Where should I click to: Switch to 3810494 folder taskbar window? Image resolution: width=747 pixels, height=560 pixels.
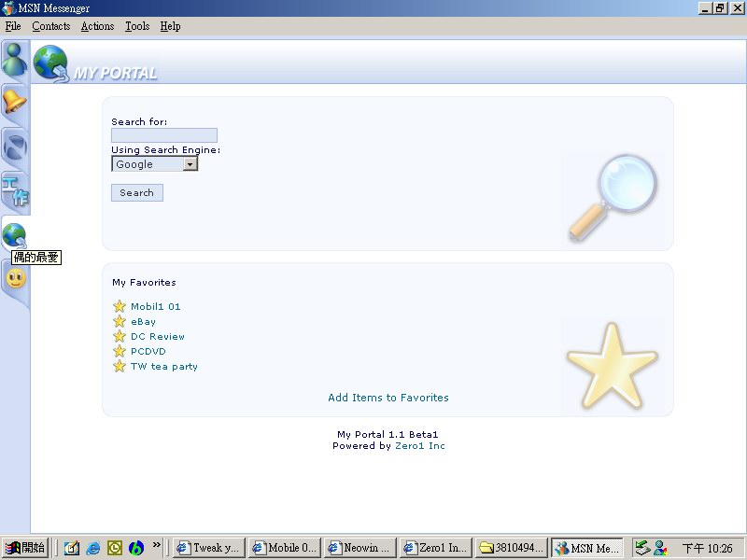click(x=511, y=548)
